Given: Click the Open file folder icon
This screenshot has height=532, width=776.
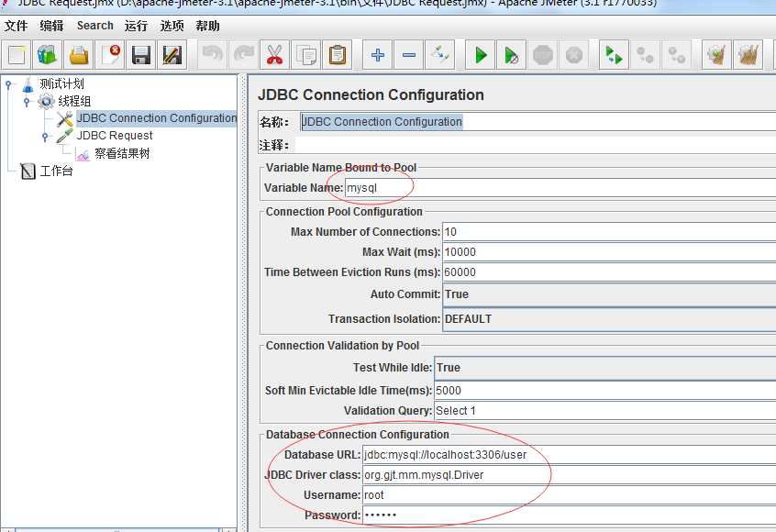Looking at the screenshot, I should (x=79, y=55).
